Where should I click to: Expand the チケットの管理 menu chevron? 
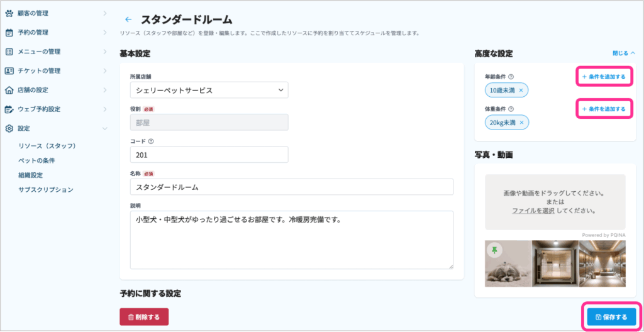105,70
